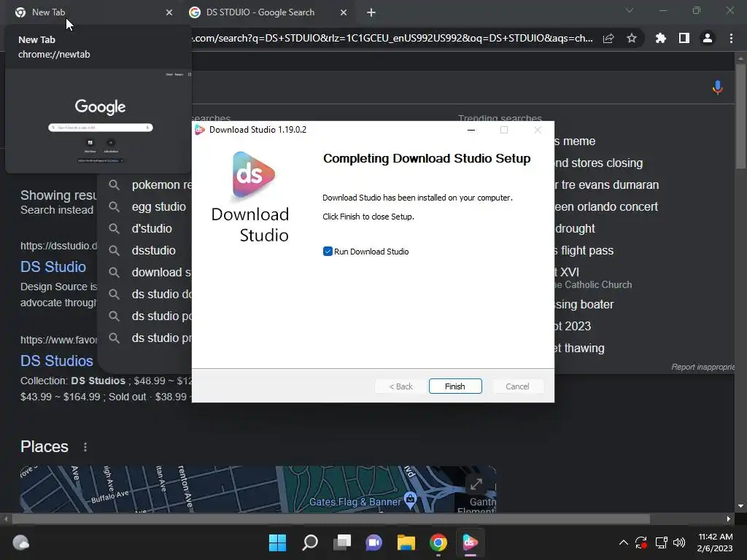Open a new Chrome tab with plus
747x560 pixels.
pos(371,12)
